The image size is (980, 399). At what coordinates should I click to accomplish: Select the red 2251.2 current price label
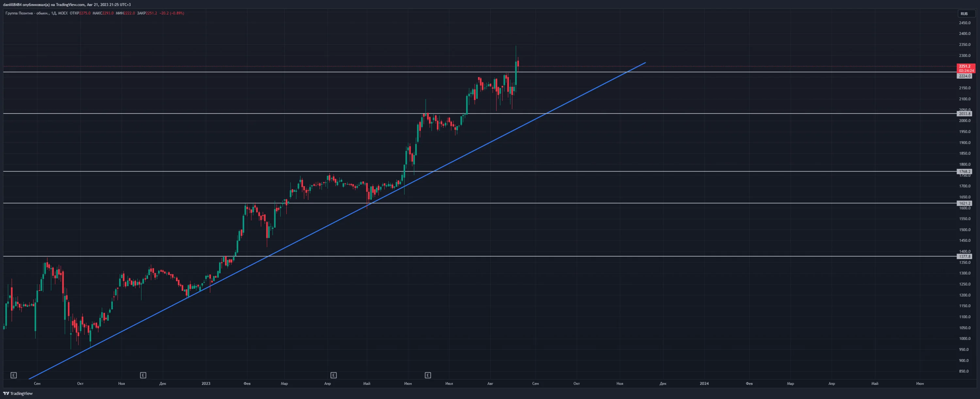click(966, 66)
